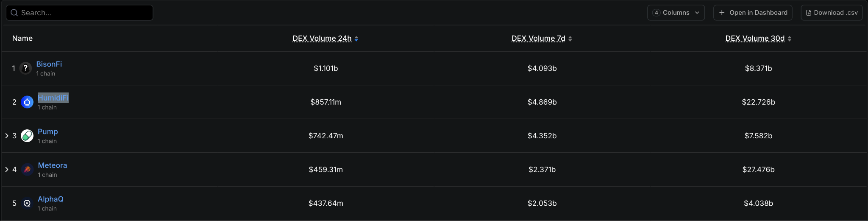Open the BisonFi protocol link
The width and height of the screenshot is (868, 221).
49,64
